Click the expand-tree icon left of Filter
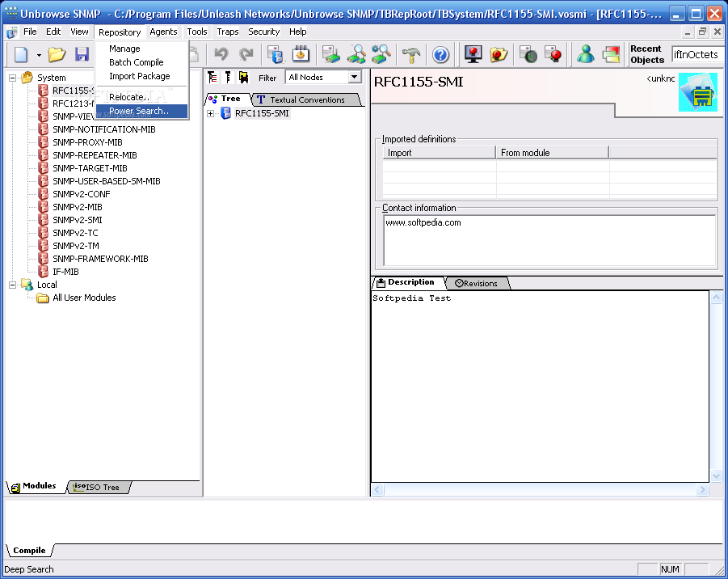 click(x=213, y=77)
